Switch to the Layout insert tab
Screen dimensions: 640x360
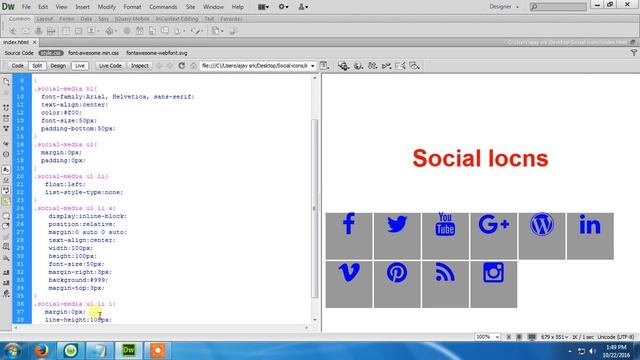tap(44, 19)
